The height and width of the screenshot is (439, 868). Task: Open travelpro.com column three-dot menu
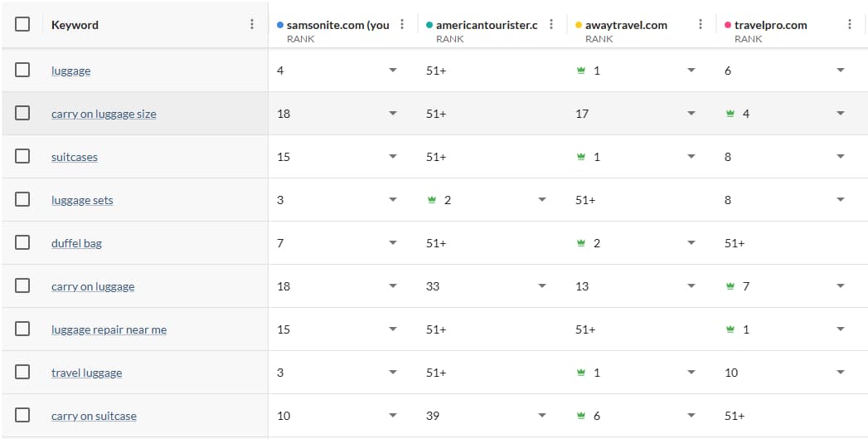(850, 25)
